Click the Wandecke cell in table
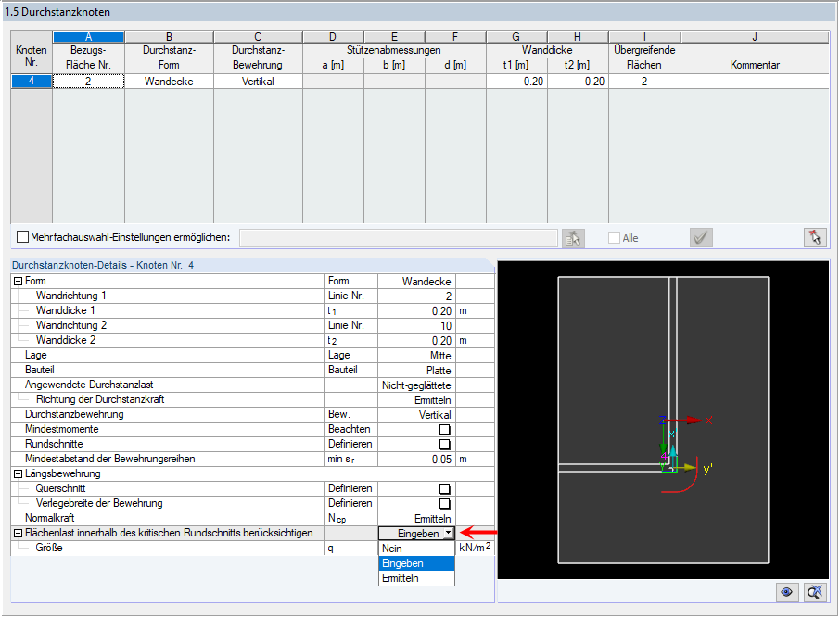 [169, 82]
